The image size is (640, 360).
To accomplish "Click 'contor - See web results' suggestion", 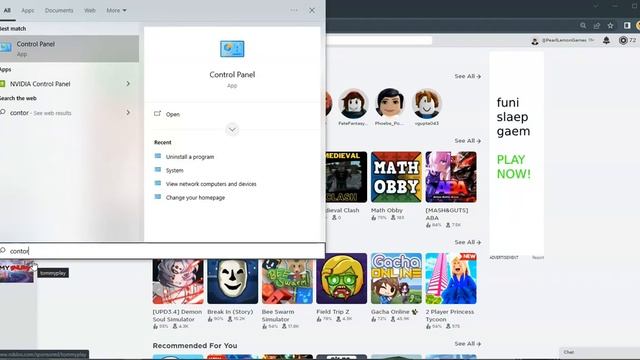I will (x=40, y=113).
